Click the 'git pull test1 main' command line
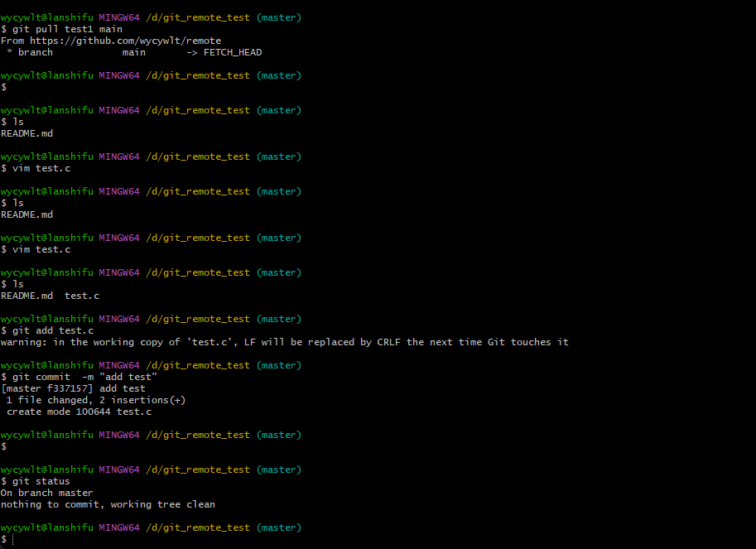756x549 pixels. coord(62,30)
